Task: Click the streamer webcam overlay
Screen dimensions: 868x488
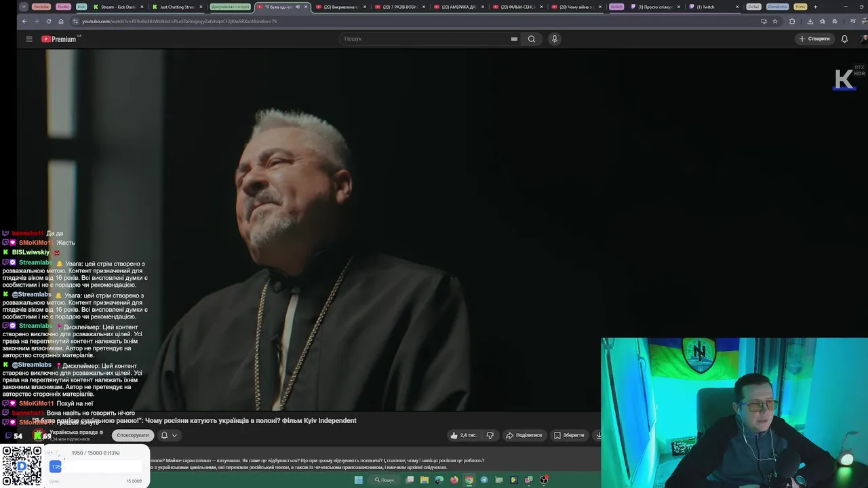Action: click(734, 413)
